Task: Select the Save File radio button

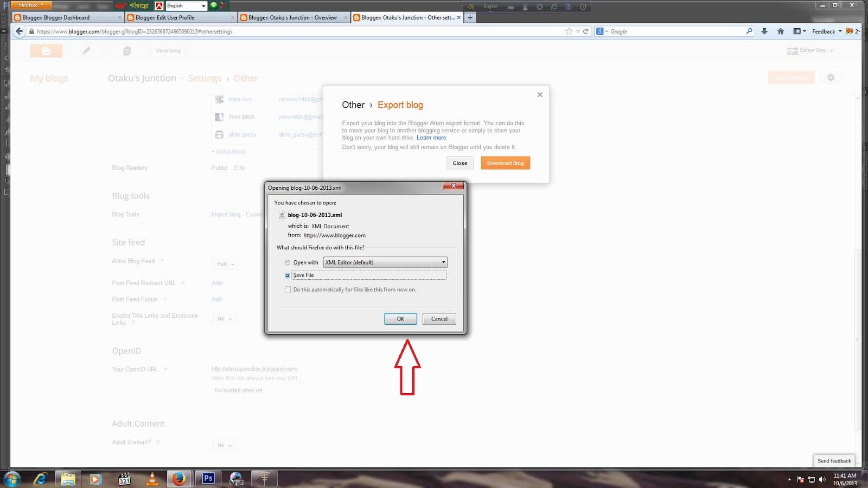Action: point(288,275)
